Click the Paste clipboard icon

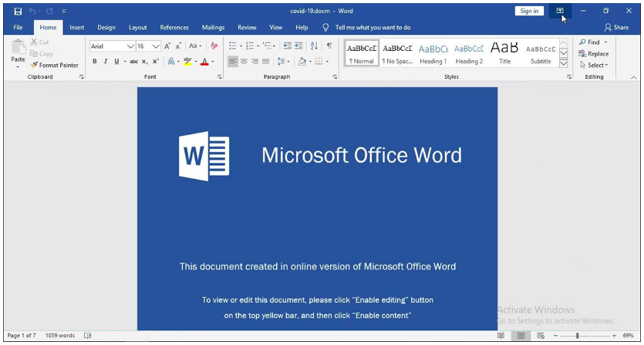pyautogui.click(x=18, y=47)
